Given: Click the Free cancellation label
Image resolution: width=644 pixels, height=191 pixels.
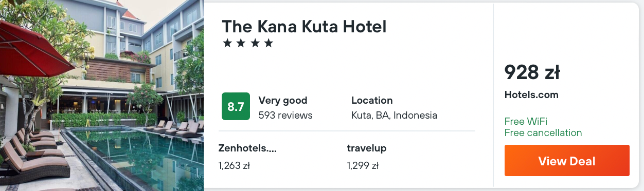Looking at the screenshot, I should pos(543,133).
